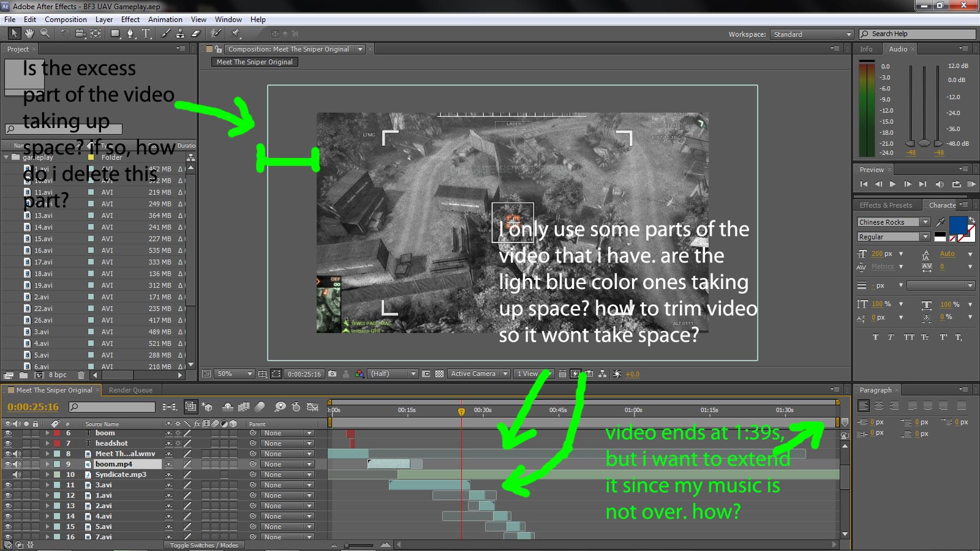Click the viewer timecode 0:00:25:16 button

pos(304,373)
